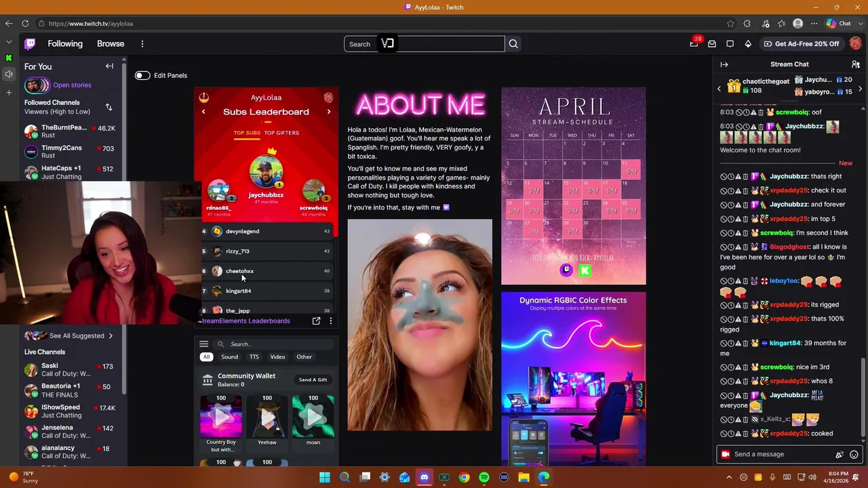Open the Windows Start button
Image resolution: width=868 pixels, height=488 pixels.
[325, 477]
